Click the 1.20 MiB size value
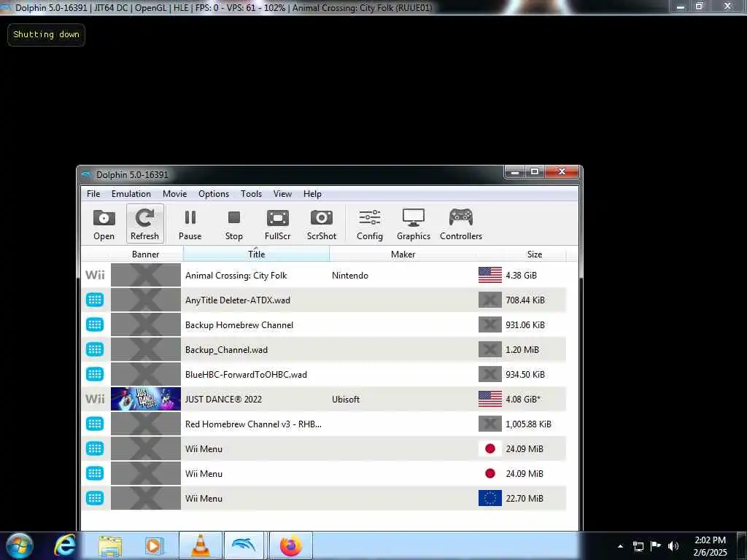The width and height of the screenshot is (747, 560). 522,349
